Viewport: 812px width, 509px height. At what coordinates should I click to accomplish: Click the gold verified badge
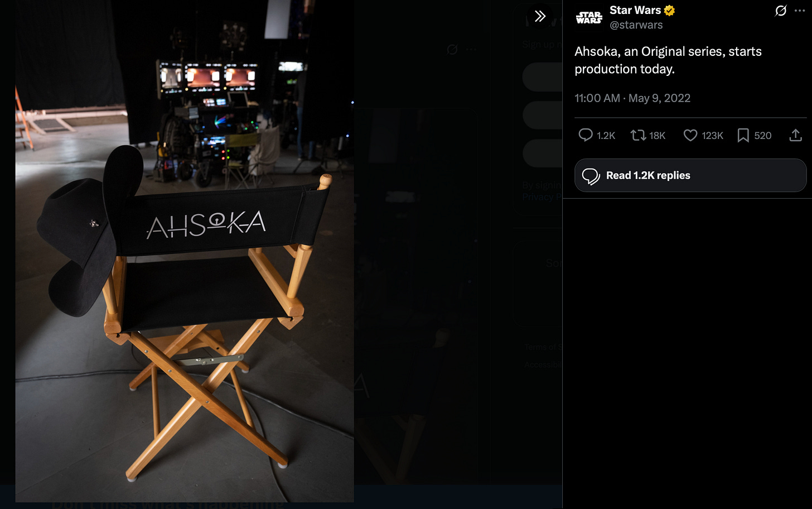[x=670, y=10]
